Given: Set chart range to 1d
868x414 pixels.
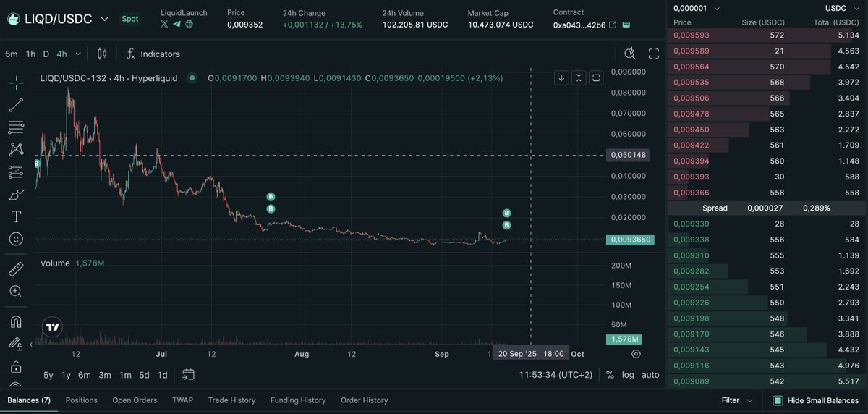Looking at the screenshot, I should click(x=163, y=375).
